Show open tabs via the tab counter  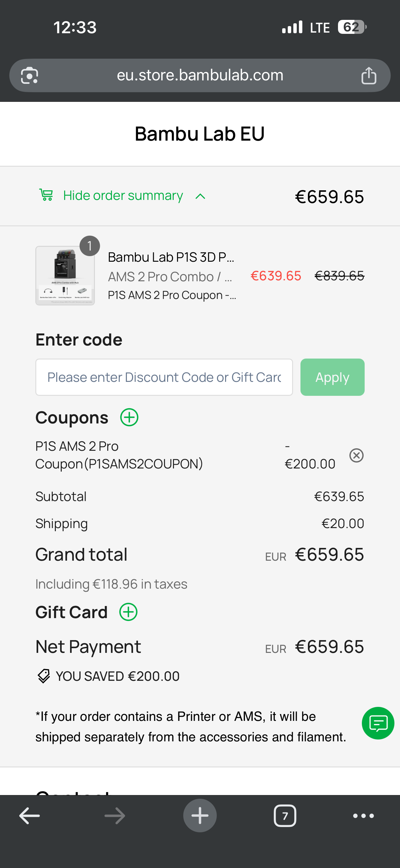tap(285, 816)
